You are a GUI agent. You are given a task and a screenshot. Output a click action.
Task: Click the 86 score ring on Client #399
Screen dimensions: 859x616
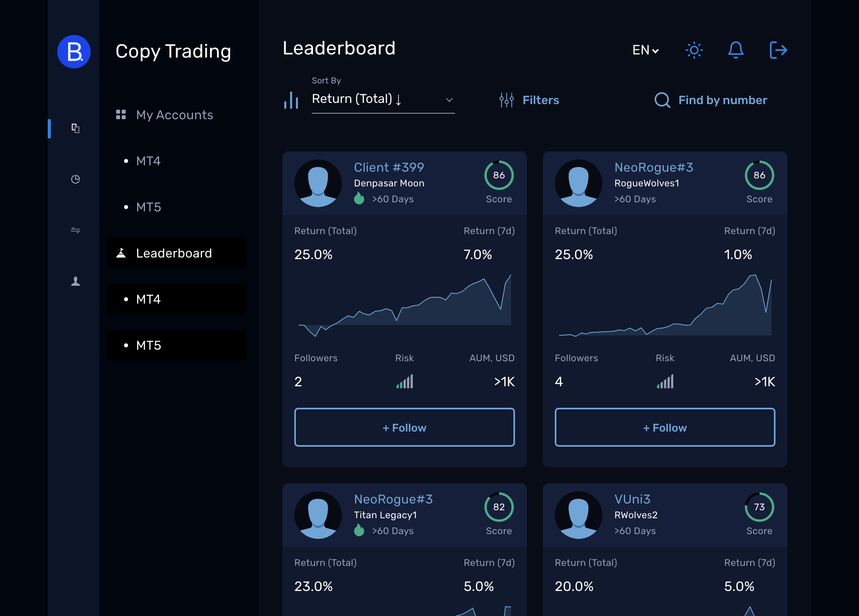[x=499, y=175]
